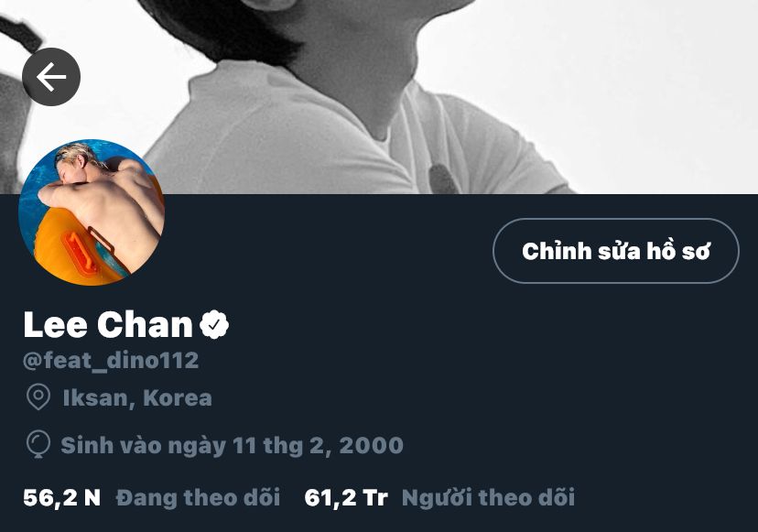
Task: Open the Đang theo dõi list
Action: [199, 497]
